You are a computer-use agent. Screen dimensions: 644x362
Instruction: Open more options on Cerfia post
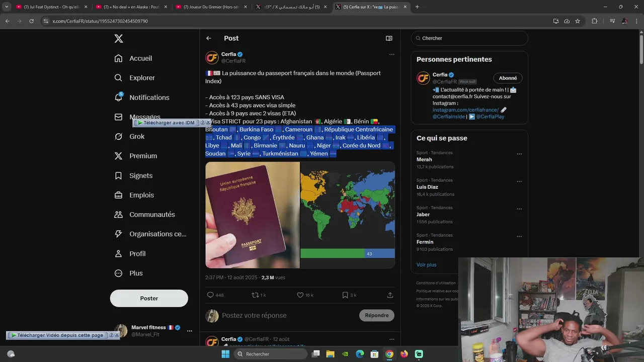pos(391,54)
